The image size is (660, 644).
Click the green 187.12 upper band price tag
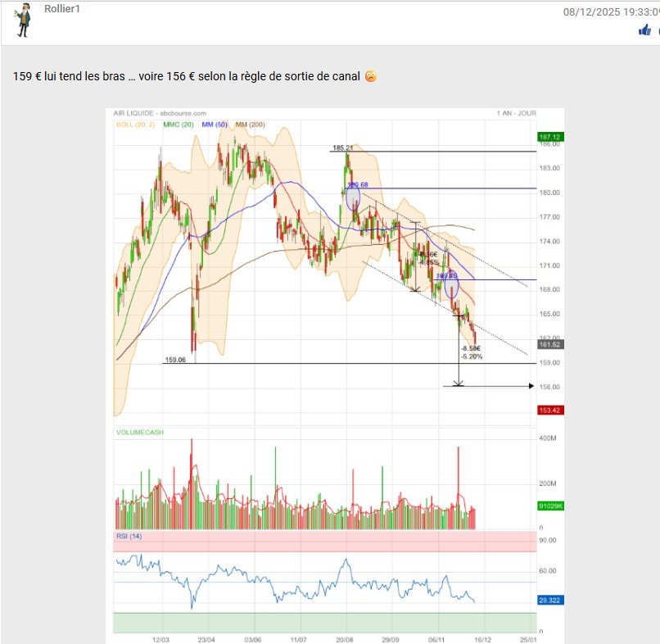point(548,137)
